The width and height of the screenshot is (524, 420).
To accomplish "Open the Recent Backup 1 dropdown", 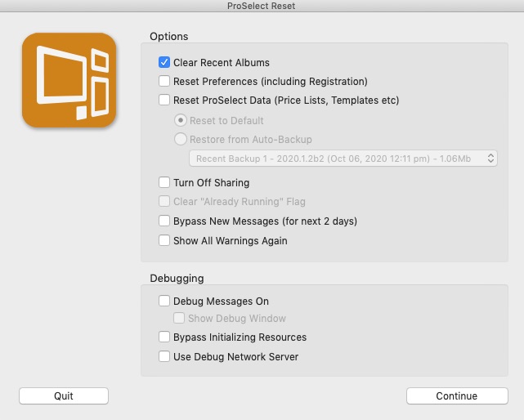I will tap(343, 159).
